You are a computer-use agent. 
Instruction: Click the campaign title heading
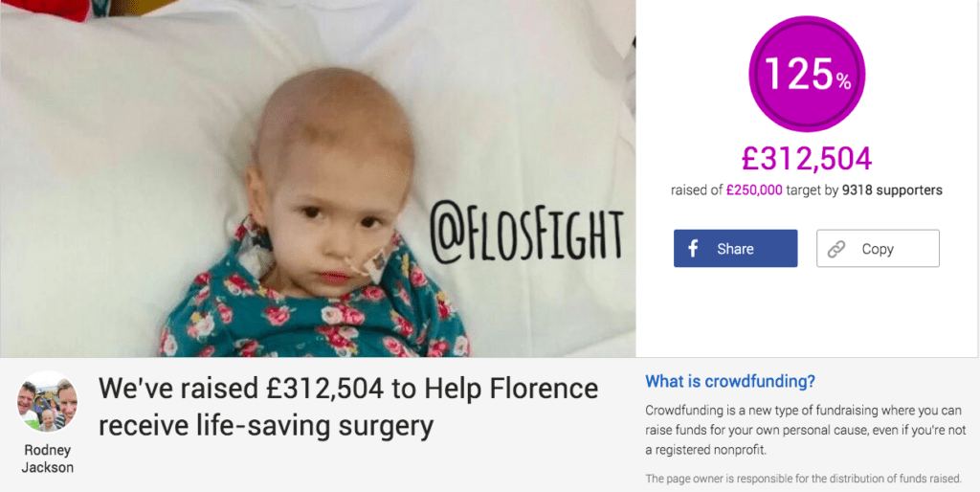[x=348, y=408]
